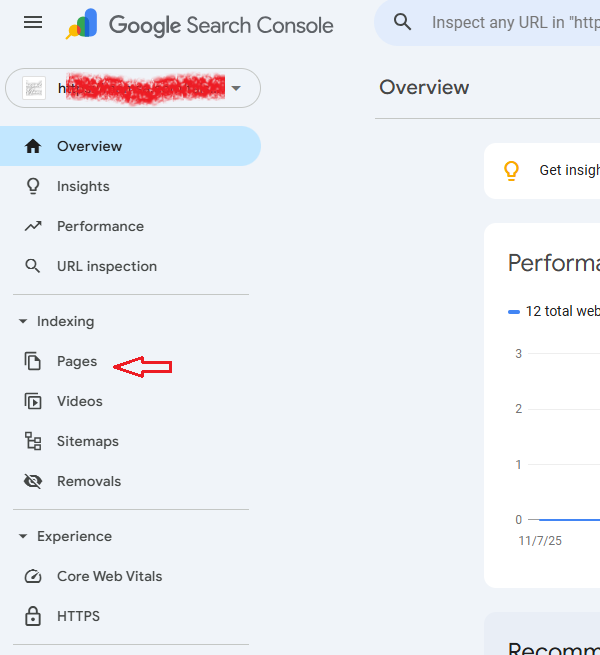Click the orange lightbulb insights icon
The width and height of the screenshot is (600, 655).
[x=511, y=171]
